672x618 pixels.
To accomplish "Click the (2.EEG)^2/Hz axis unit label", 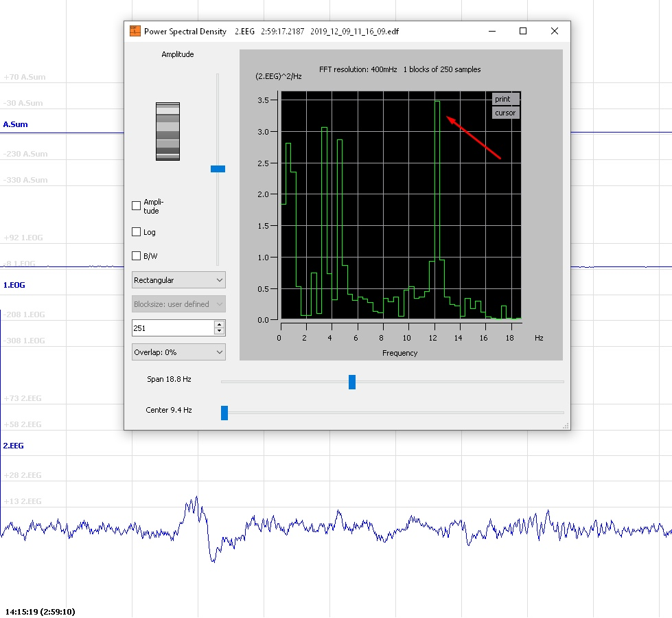I will click(x=279, y=76).
